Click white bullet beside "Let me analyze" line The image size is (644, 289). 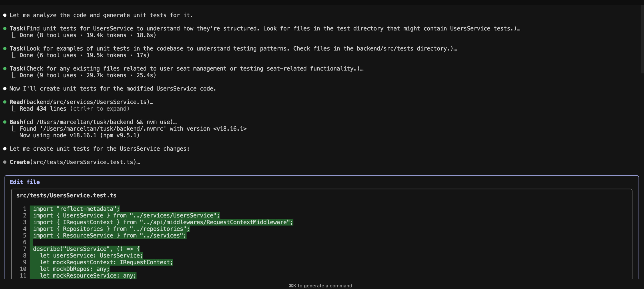coord(5,15)
